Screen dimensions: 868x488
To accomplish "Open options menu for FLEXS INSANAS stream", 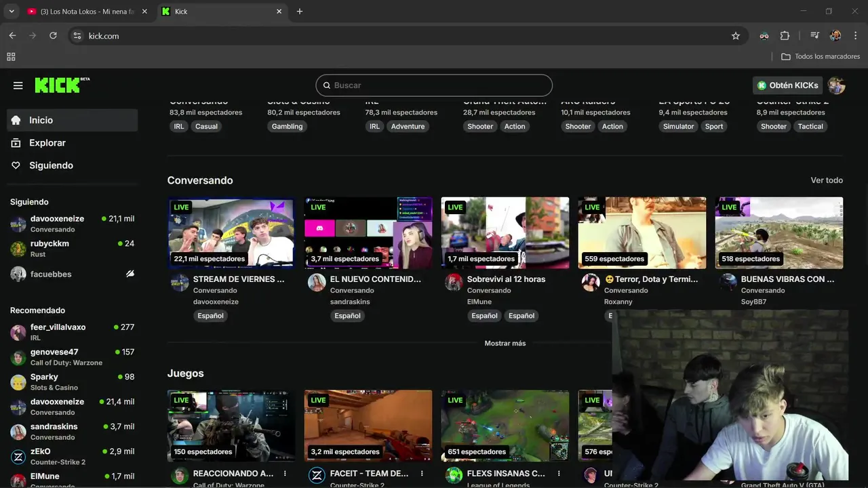I will coord(559,474).
